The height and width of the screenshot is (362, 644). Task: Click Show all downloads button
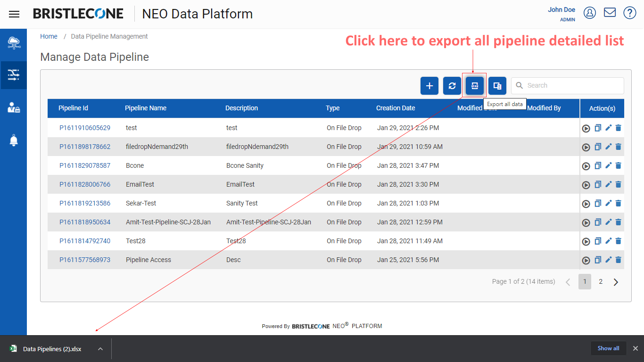pyautogui.click(x=608, y=348)
